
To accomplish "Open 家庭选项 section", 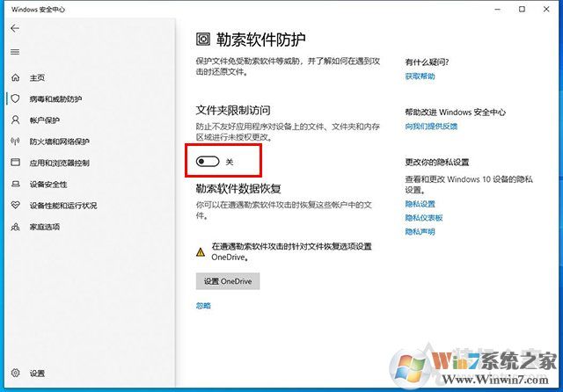I will (x=45, y=227).
